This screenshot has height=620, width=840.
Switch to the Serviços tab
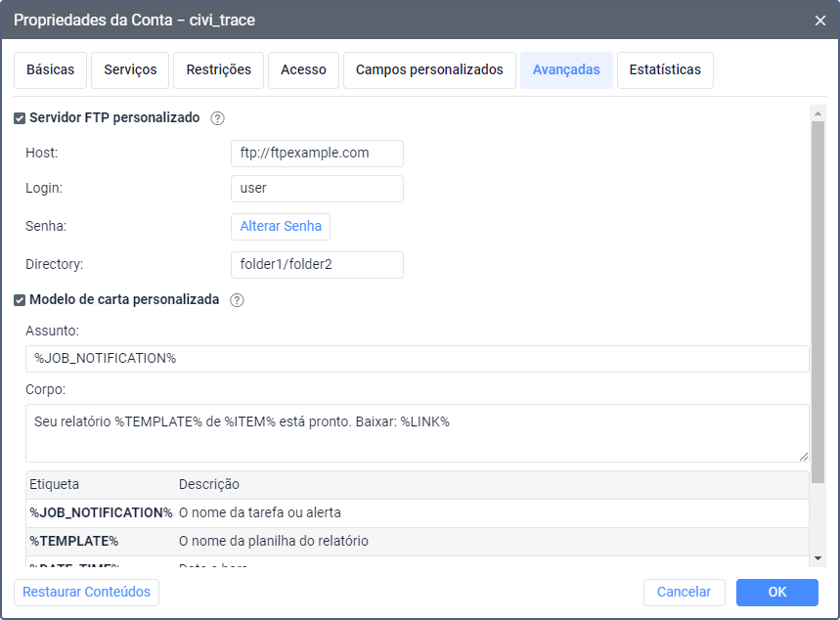coord(130,70)
